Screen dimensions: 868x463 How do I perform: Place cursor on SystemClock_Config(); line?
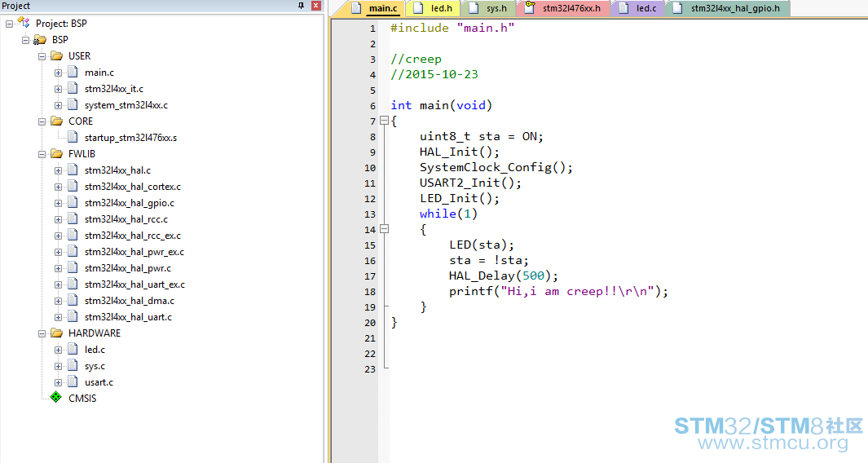pos(496,167)
